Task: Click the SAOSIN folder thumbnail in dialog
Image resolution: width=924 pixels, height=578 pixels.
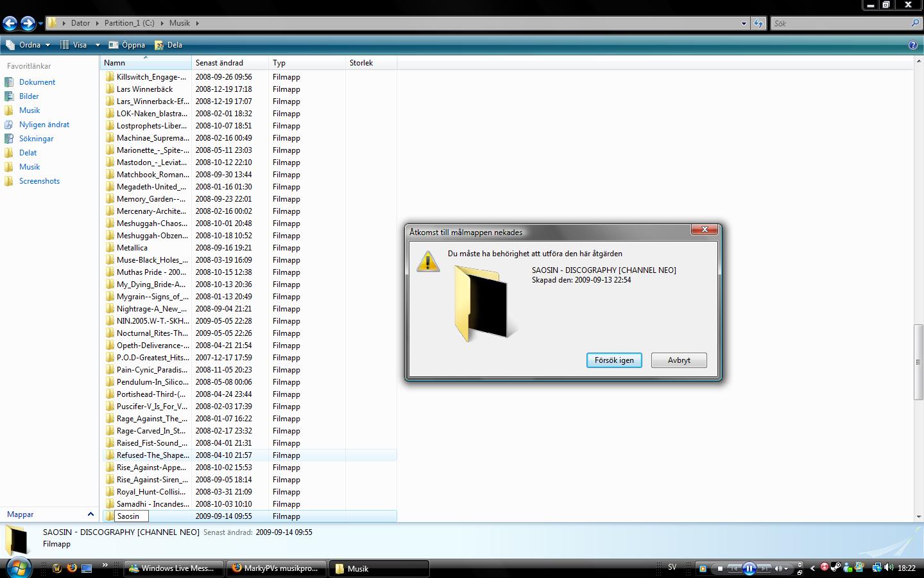Action: click(484, 303)
